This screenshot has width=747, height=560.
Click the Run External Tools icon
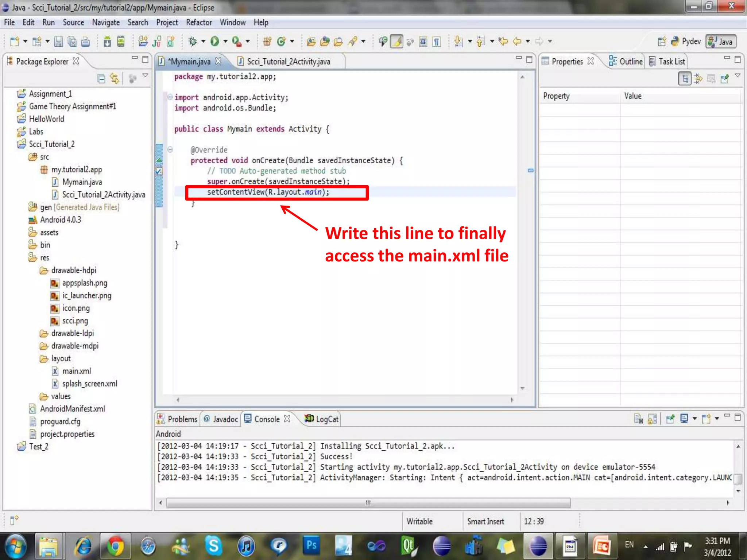click(x=237, y=42)
